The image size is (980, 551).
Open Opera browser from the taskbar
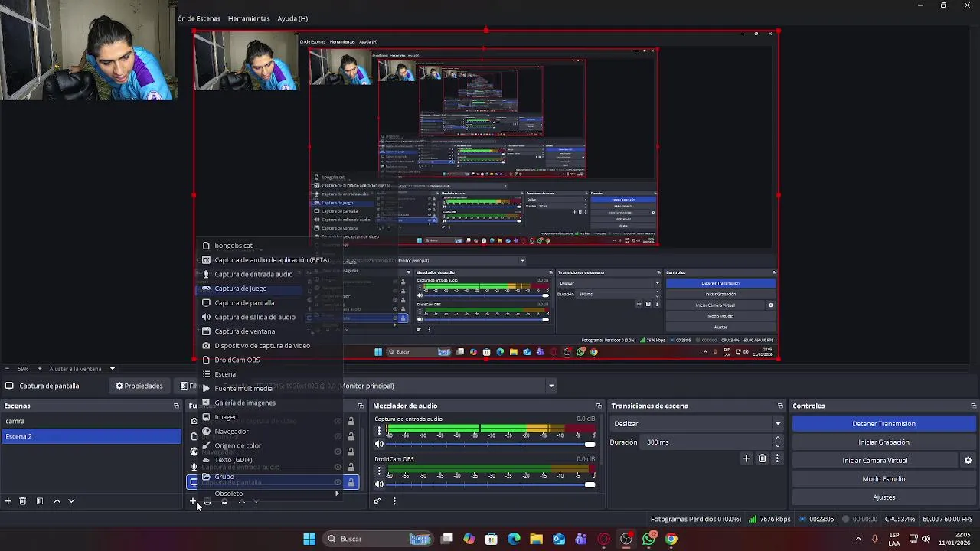pos(603,539)
